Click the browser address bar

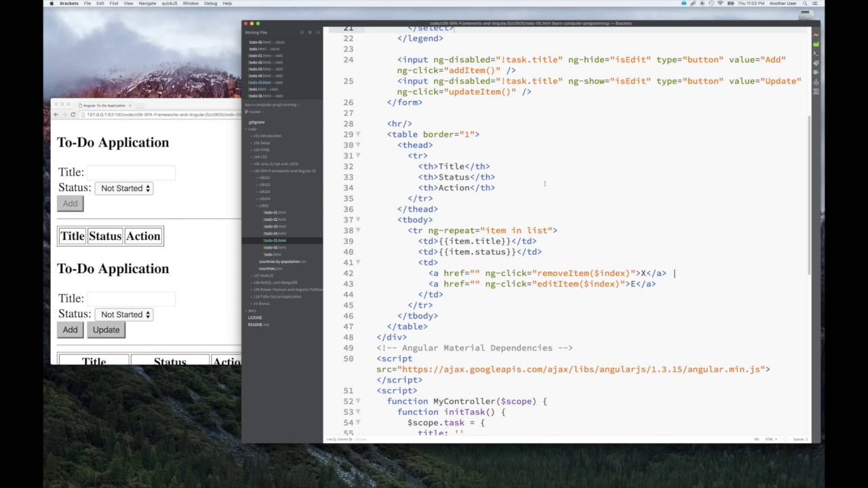(161, 115)
